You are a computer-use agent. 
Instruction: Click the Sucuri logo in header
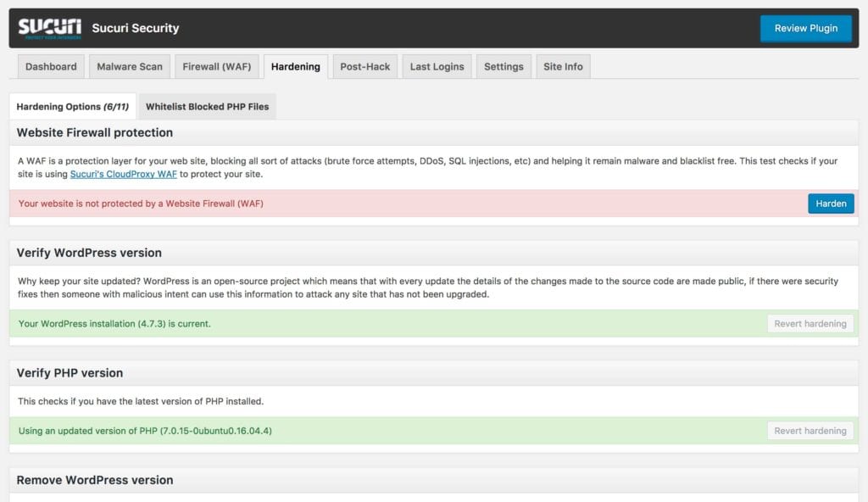(49, 28)
